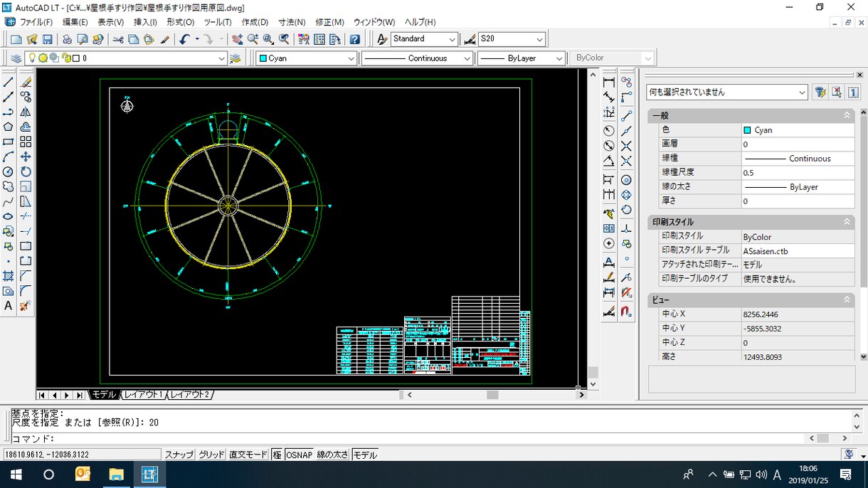Image resolution: width=868 pixels, height=488 pixels.
Task: Switch to the レイアウト1 tab
Action: click(x=144, y=395)
